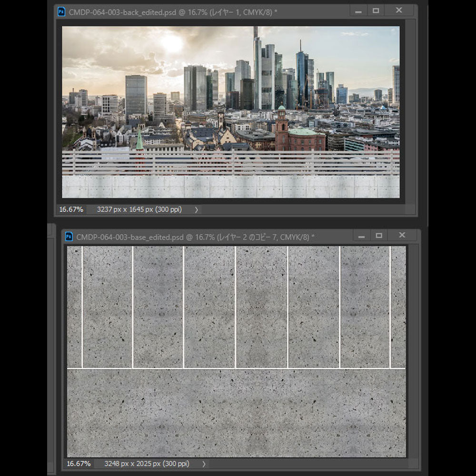Click the sun in the skyline image
The image size is (476, 476).
[172, 44]
